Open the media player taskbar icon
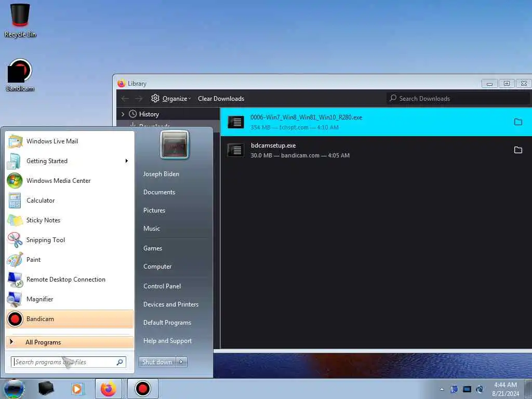Image resolution: width=532 pixels, height=399 pixels. tap(77, 389)
